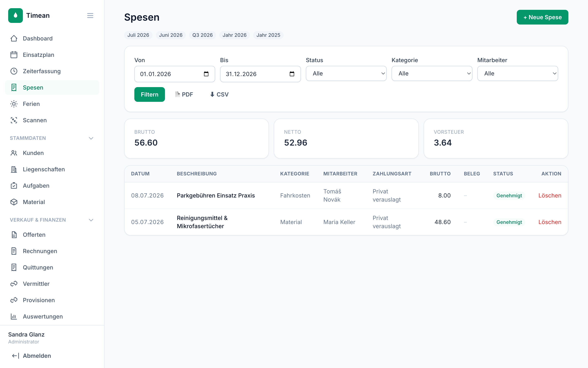
Task: Click the Fahrkosten category cell
Action: coord(295,195)
